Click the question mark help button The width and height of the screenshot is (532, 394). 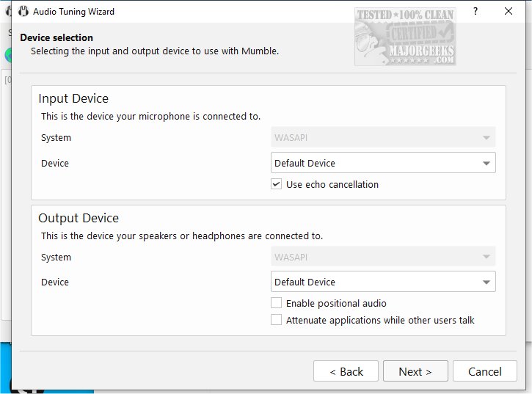tap(475, 12)
